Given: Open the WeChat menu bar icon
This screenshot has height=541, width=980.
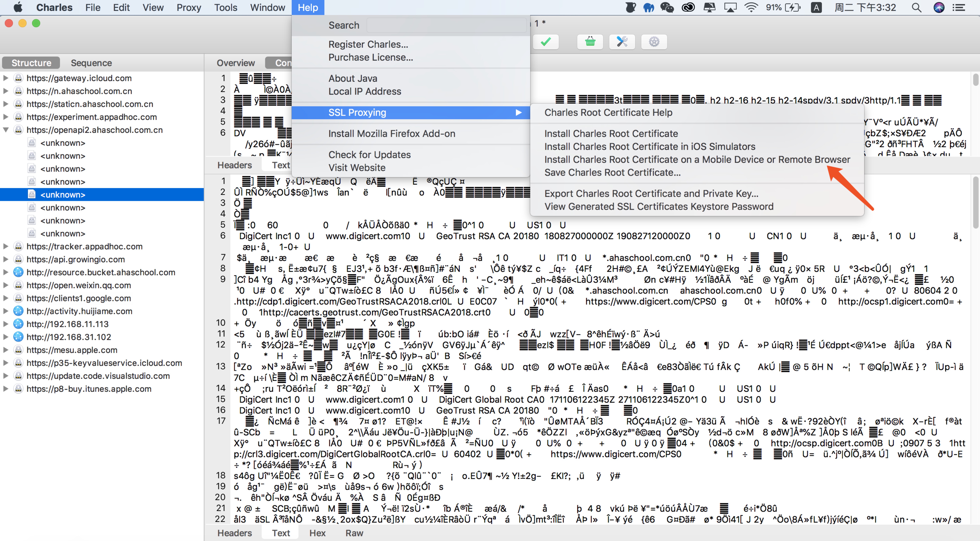Looking at the screenshot, I should 667,8.
